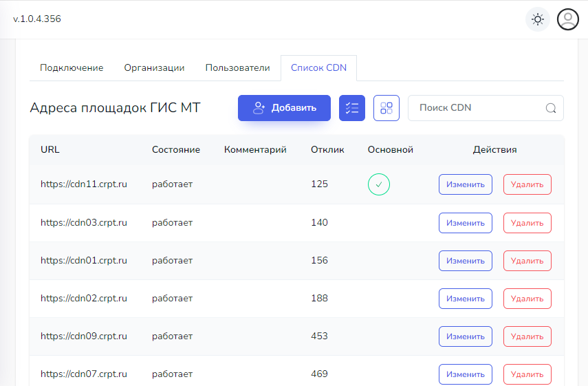Click the response value 156
The height and width of the screenshot is (386, 588).
point(320,261)
